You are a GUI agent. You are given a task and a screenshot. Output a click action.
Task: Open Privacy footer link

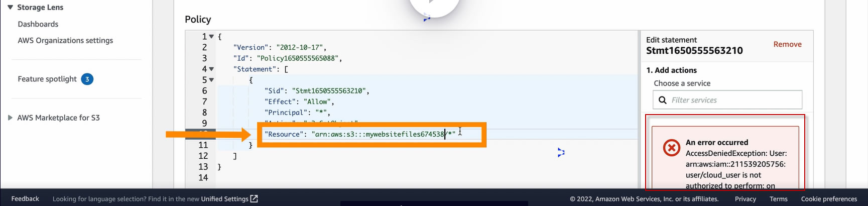pos(746,199)
